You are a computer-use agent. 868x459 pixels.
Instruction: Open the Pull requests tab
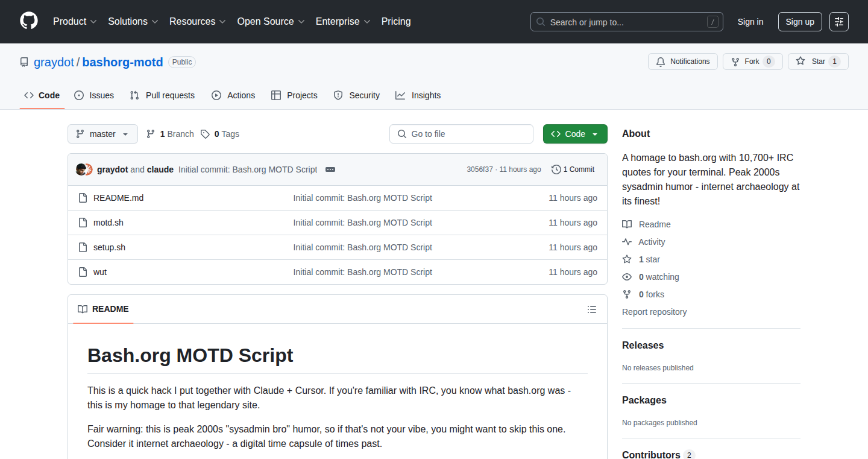pyautogui.click(x=163, y=95)
